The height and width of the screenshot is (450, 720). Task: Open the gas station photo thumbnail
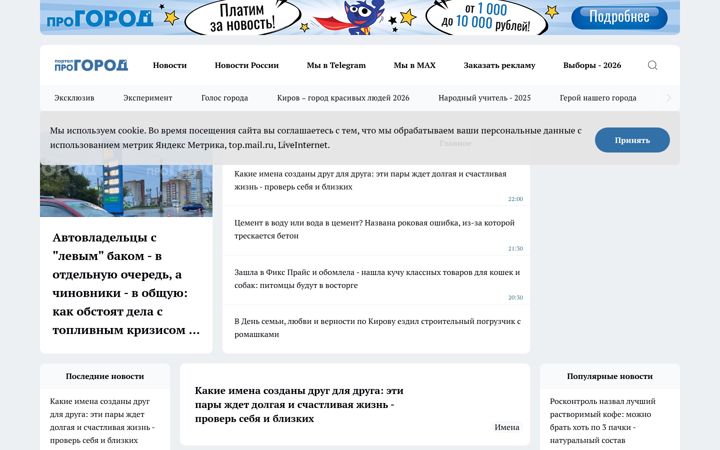(x=126, y=191)
